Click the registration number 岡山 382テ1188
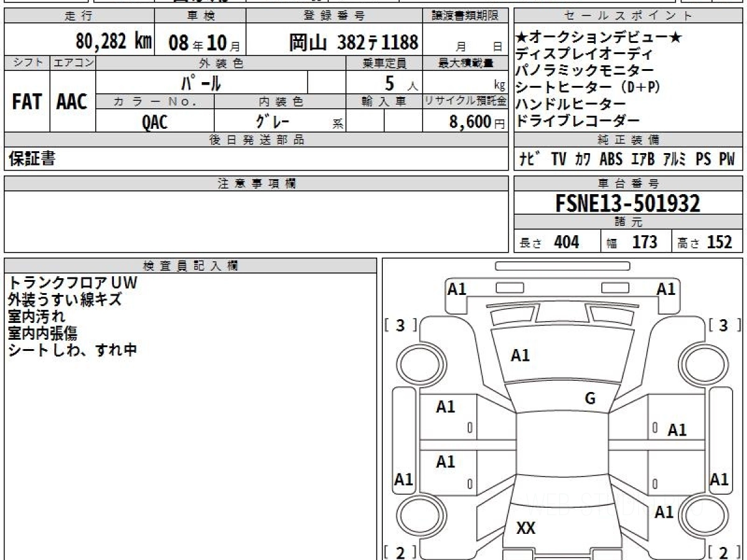747x560 pixels. click(353, 43)
